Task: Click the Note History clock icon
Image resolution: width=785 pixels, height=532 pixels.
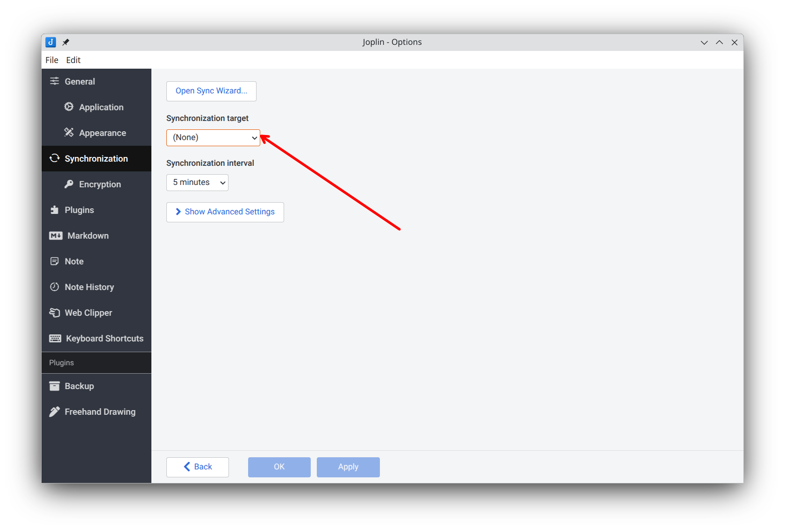Action: click(55, 287)
